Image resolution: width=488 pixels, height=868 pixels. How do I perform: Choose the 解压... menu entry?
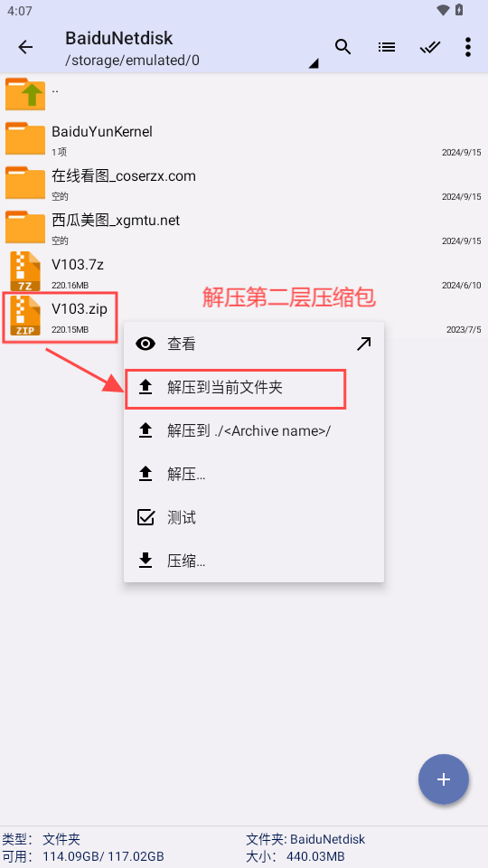click(254, 475)
